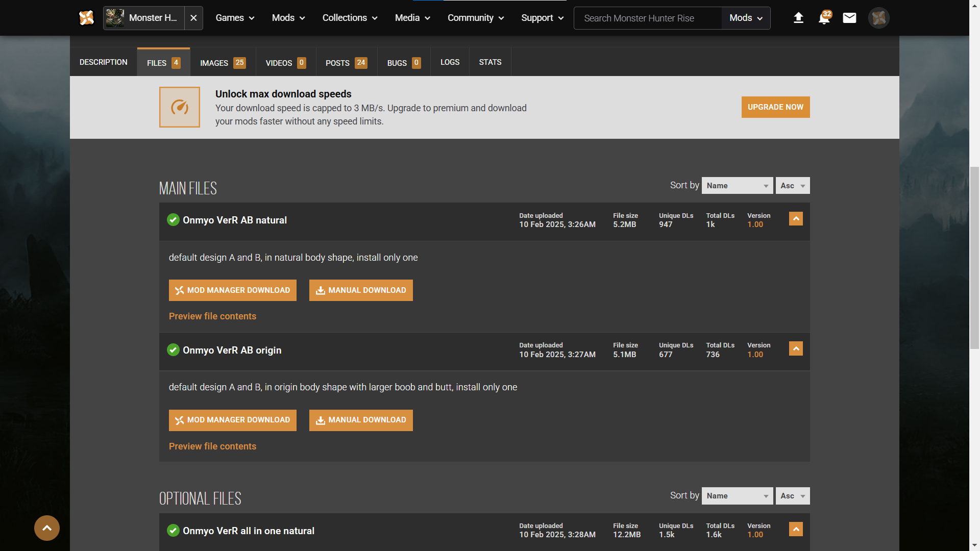Manual Download the AB natural file
The image size is (980, 551).
(x=361, y=290)
